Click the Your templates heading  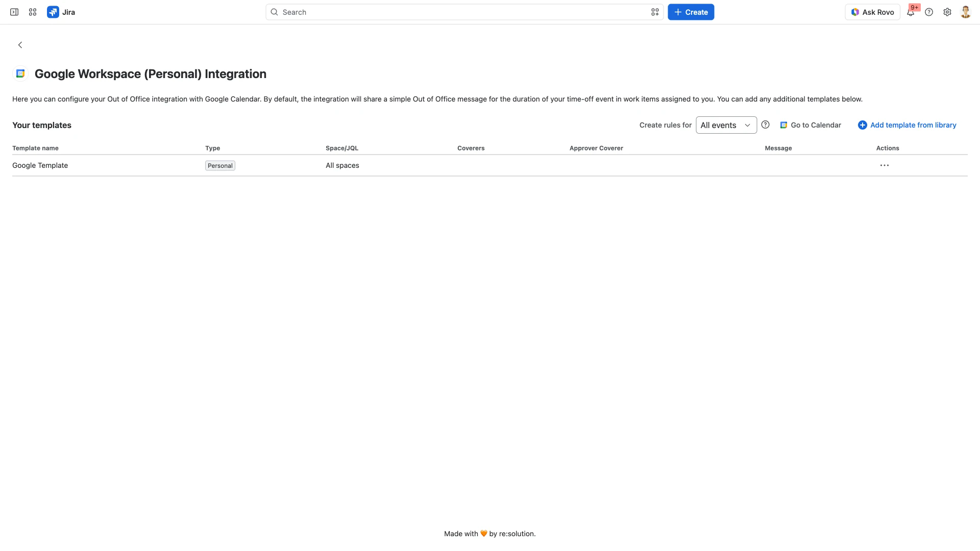tap(42, 125)
